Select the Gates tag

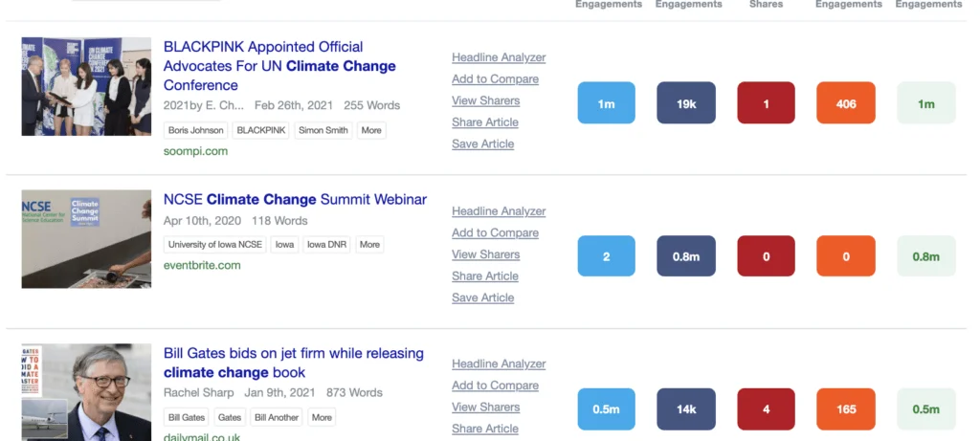pyautogui.click(x=230, y=417)
